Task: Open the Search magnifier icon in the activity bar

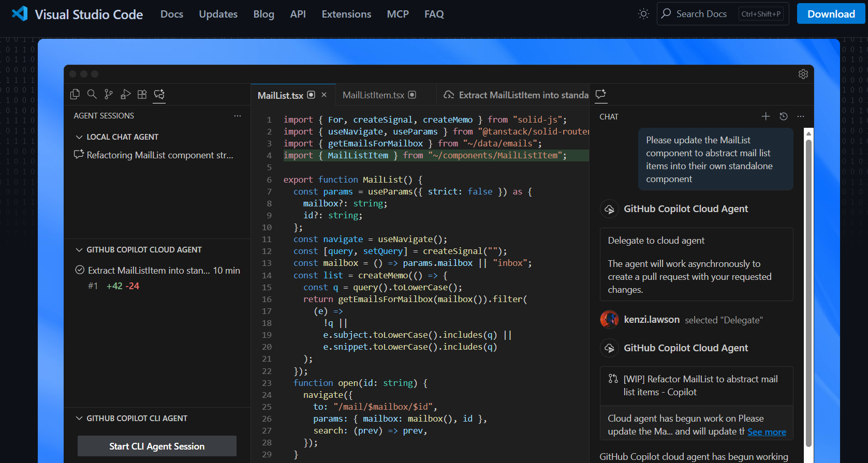Action: coord(92,94)
